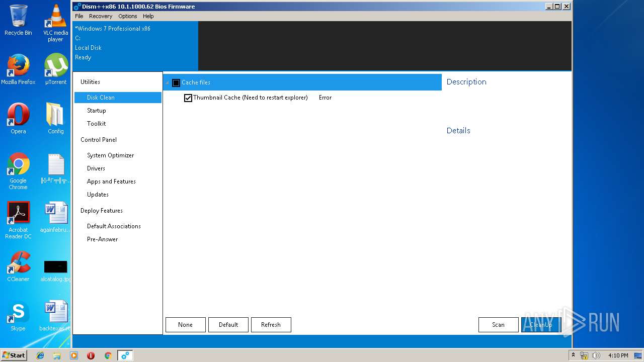Screen dimensions: 644x362
Task: Click the Description heading
Action: 466,82
